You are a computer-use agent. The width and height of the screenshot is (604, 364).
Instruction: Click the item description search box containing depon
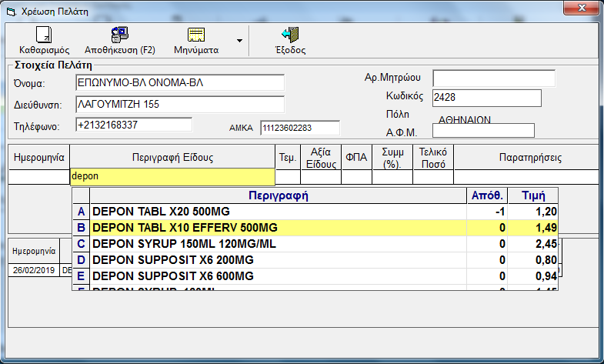[x=172, y=176]
